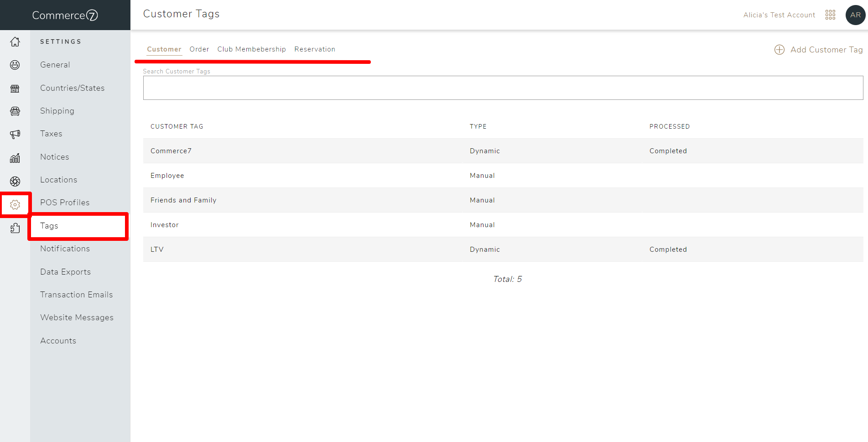Open Apps via the puzzle piece icon
868x442 pixels.
pyautogui.click(x=15, y=228)
